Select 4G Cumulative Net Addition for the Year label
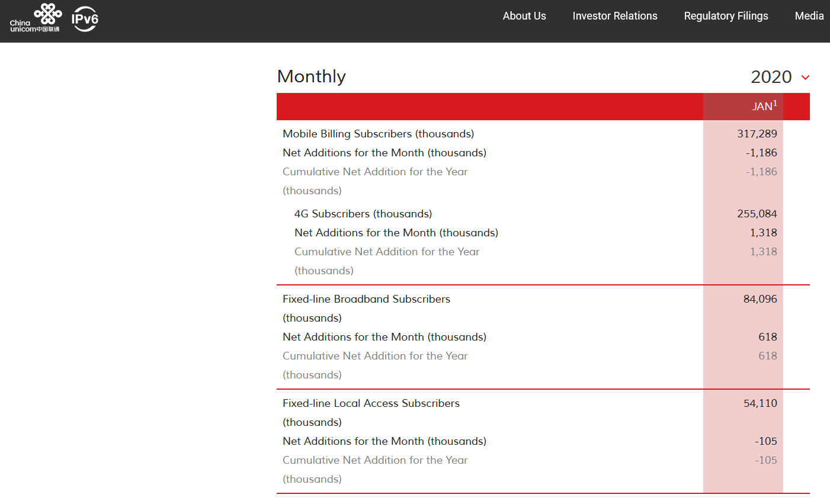Image resolution: width=830 pixels, height=504 pixels. click(x=387, y=261)
